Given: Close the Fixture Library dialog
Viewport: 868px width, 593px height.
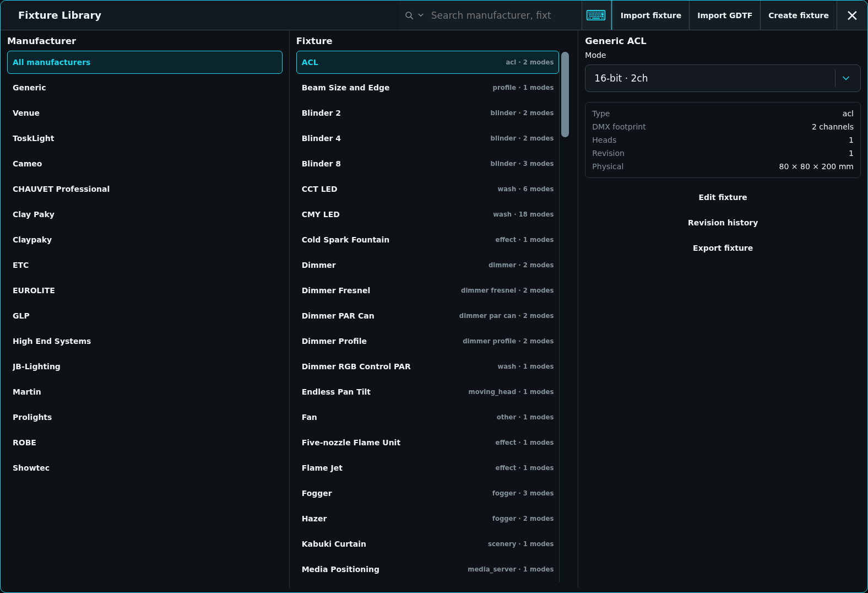Looking at the screenshot, I should pyautogui.click(x=852, y=15).
